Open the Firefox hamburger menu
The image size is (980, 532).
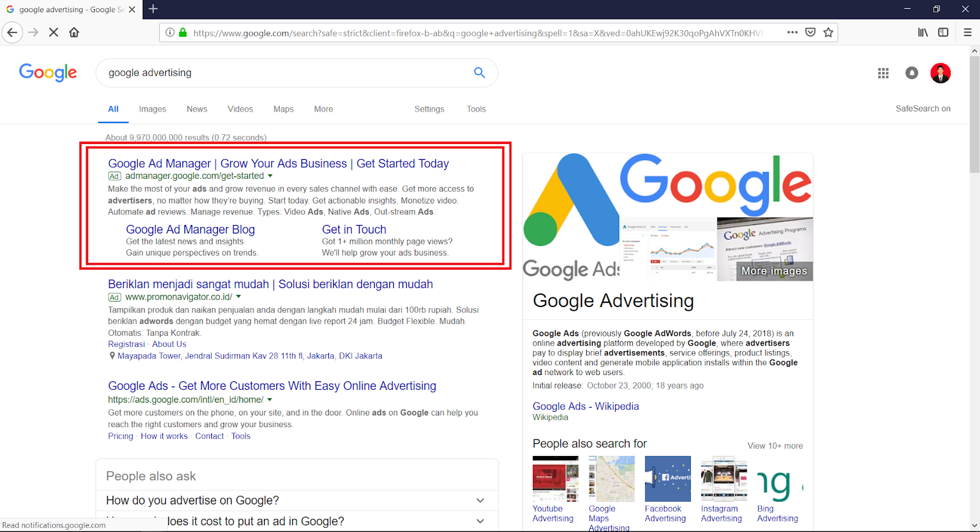[968, 32]
